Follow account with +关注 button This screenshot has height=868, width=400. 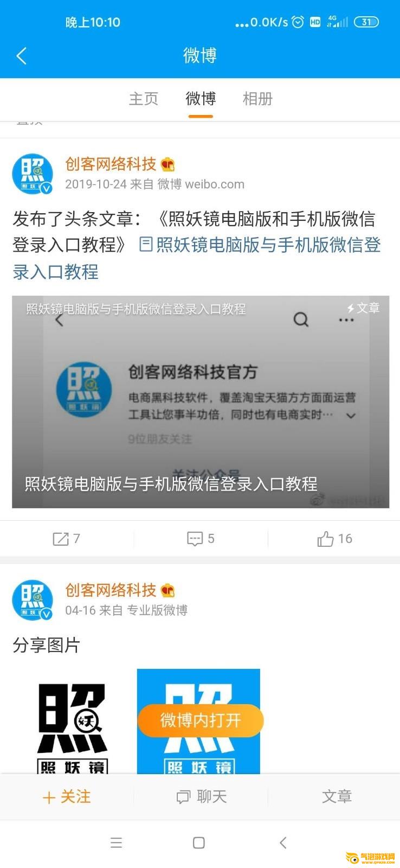point(67,796)
